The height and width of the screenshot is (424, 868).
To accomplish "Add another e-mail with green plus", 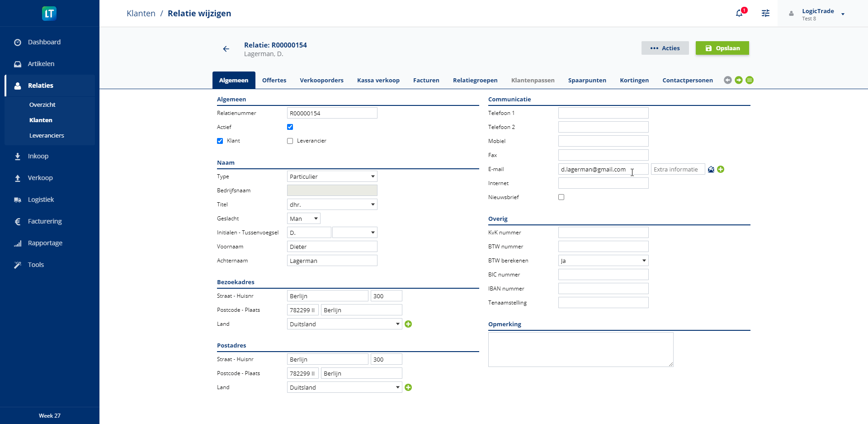I will (x=721, y=169).
